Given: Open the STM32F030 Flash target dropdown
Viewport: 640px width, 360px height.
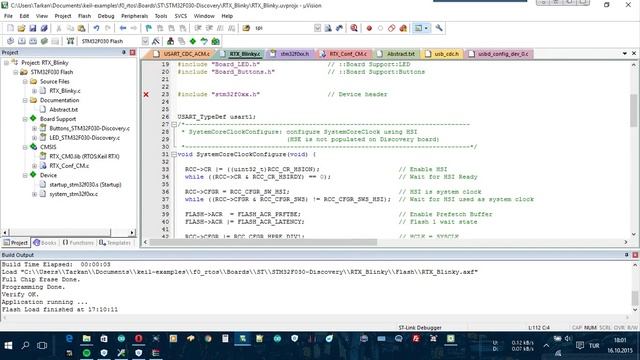Looking at the screenshot, I should (x=145, y=41).
